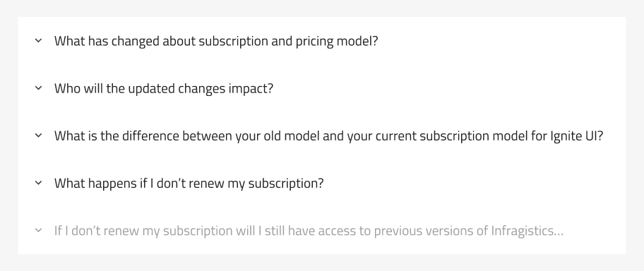
Task: Expand 'What has changed about subscription and pricing model?'
Action: (322, 41)
